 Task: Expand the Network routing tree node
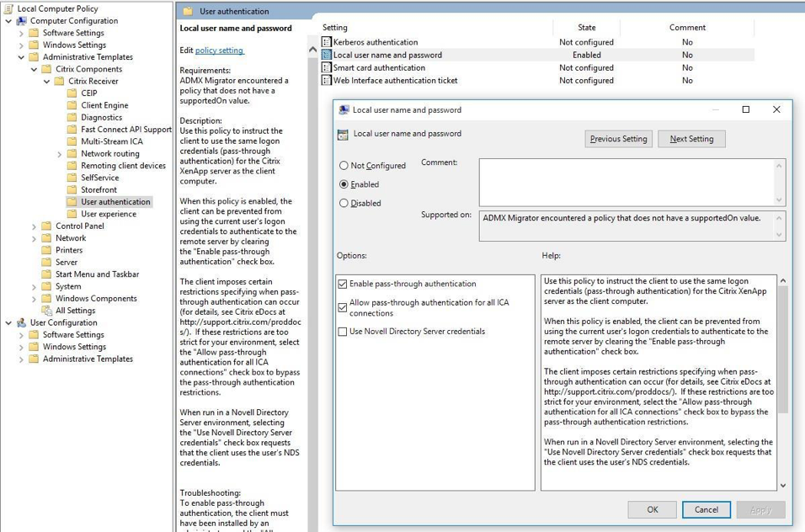tap(60, 154)
